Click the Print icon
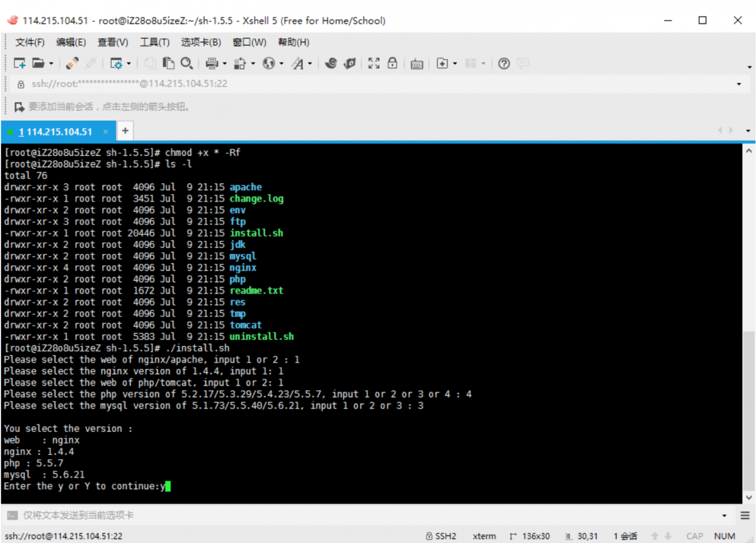The width and height of the screenshot is (756, 543). pos(212,63)
